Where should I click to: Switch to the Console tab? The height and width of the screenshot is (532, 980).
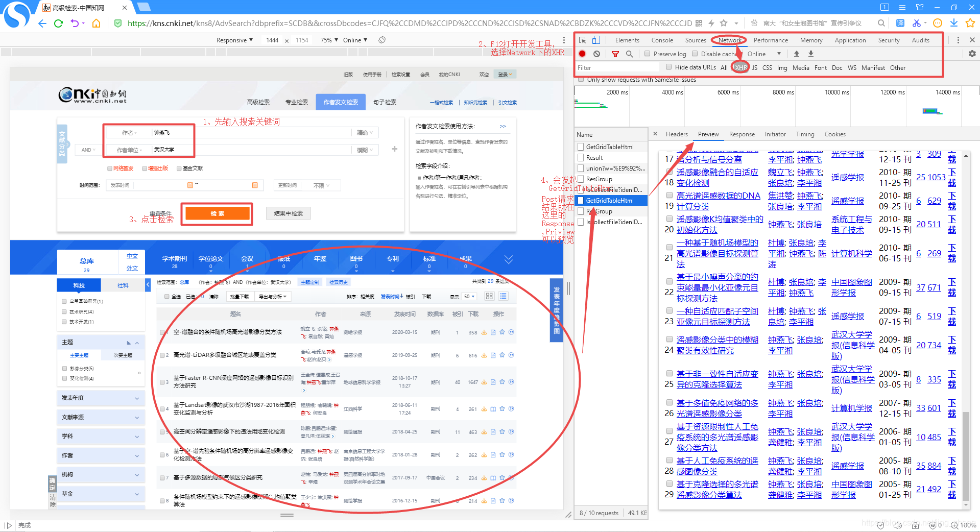click(x=662, y=40)
